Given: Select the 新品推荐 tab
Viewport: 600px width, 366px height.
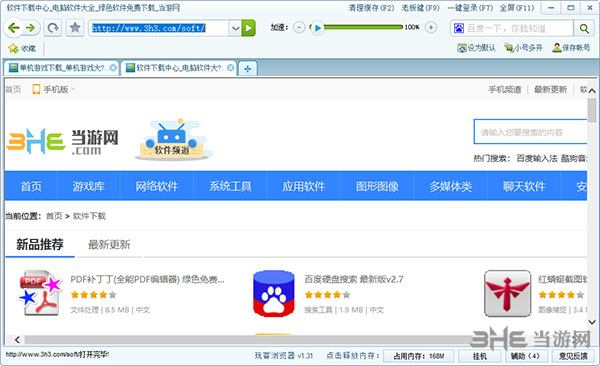Looking at the screenshot, I should [x=40, y=244].
